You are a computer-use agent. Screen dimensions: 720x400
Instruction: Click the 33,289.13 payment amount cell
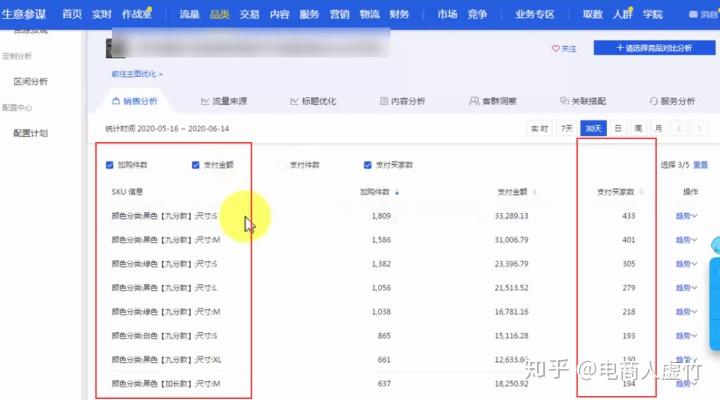[512, 216]
